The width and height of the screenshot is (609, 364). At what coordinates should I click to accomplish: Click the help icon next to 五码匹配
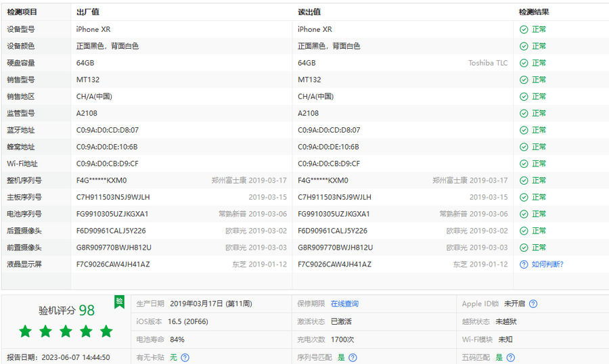(x=511, y=357)
